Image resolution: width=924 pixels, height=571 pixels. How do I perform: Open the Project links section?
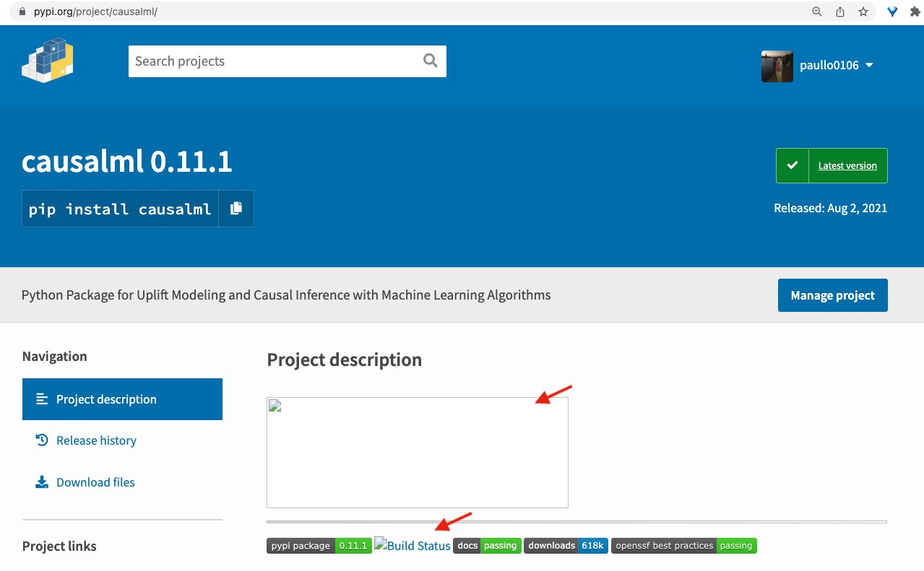pyautogui.click(x=59, y=546)
